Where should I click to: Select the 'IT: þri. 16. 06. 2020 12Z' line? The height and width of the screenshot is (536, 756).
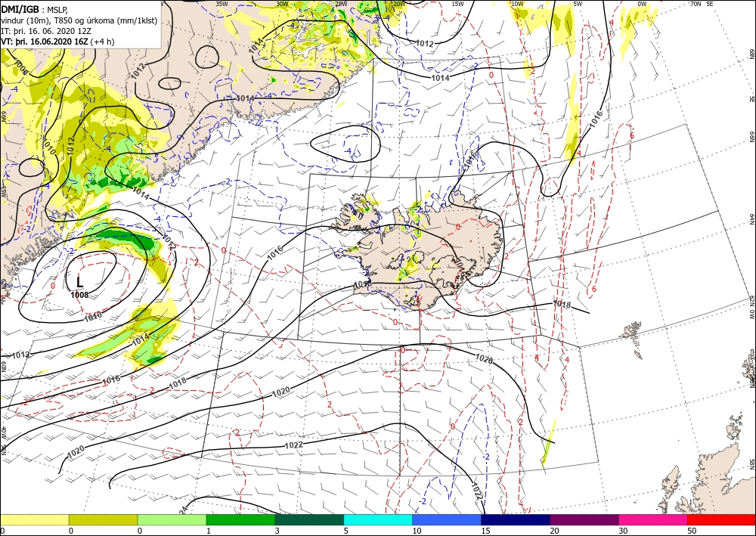pyautogui.click(x=46, y=31)
